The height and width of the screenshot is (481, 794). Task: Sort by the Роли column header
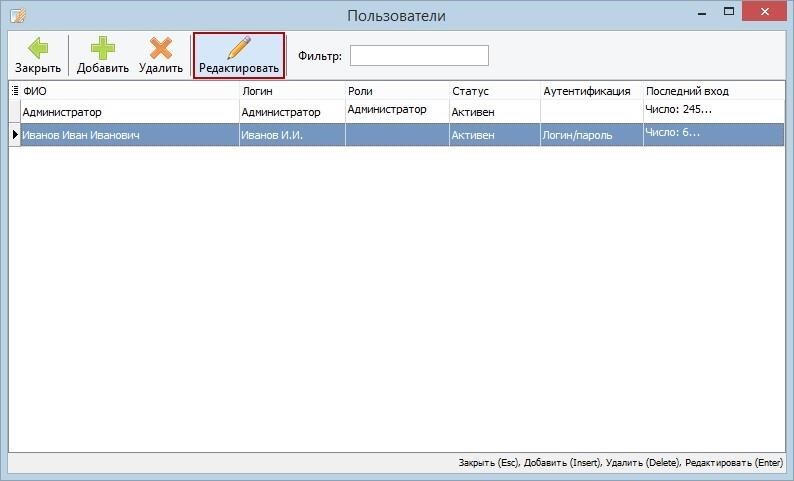(x=397, y=91)
